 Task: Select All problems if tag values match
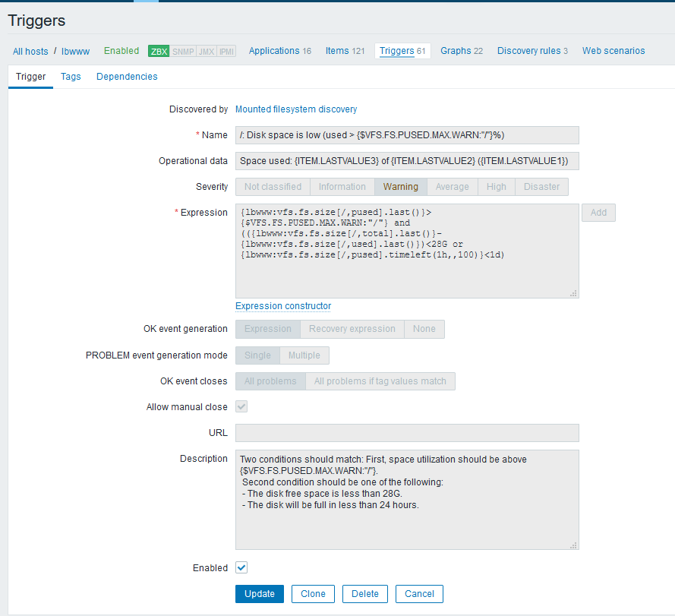pos(380,381)
